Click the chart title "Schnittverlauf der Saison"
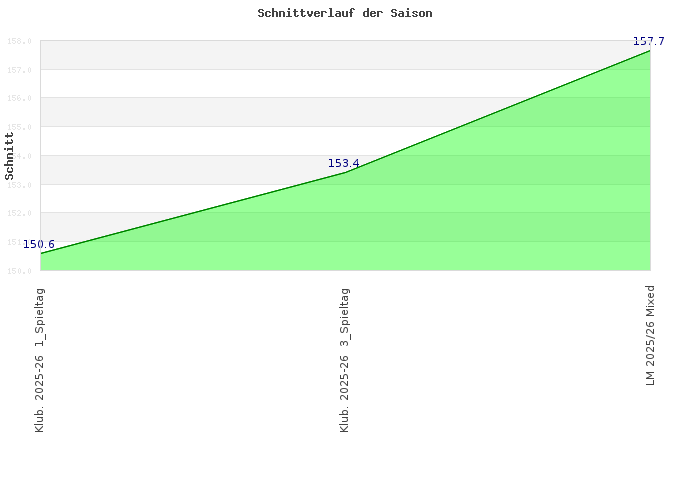Image resolution: width=690 pixels, height=500 pixels. 345,14
